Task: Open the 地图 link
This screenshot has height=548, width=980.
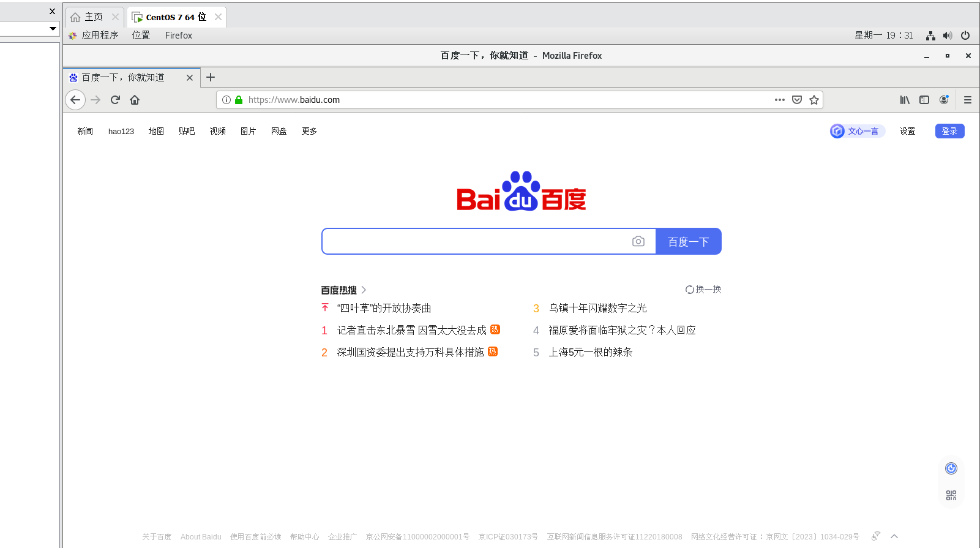Action: 156,131
